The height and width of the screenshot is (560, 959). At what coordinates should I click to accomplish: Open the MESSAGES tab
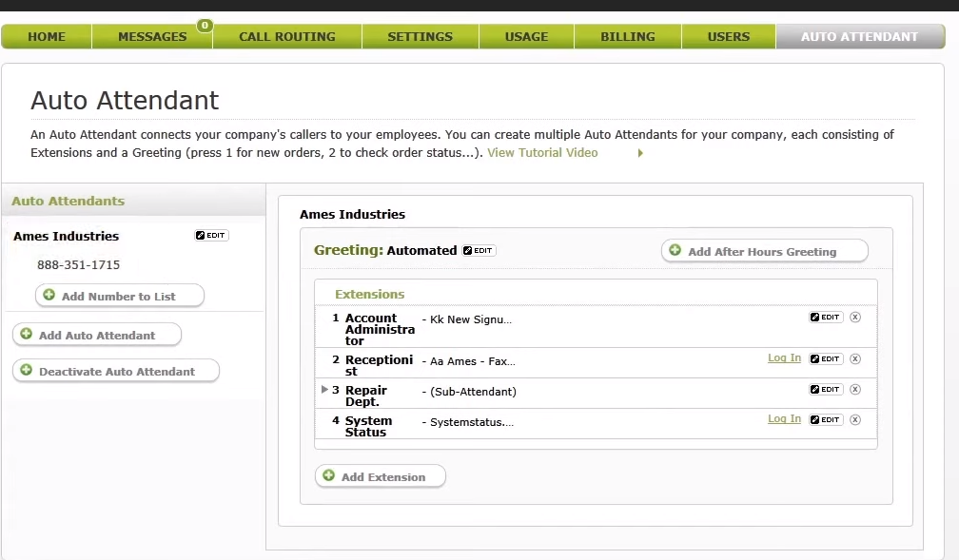point(152,37)
